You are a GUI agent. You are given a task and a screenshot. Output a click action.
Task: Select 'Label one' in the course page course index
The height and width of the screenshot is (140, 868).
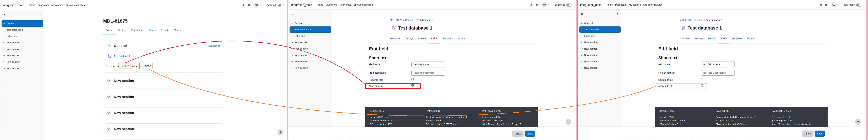click(12, 37)
